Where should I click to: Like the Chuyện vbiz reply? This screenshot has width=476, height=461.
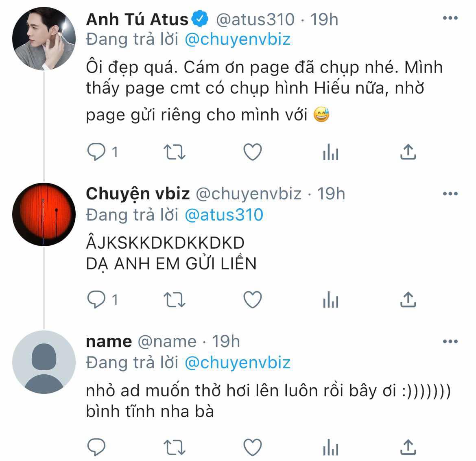(253, 299)
